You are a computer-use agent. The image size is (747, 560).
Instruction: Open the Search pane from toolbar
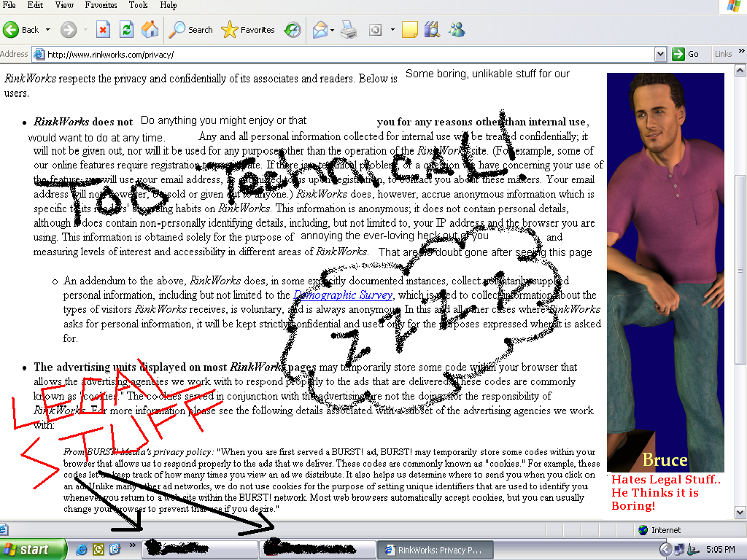tap(190, 30)
